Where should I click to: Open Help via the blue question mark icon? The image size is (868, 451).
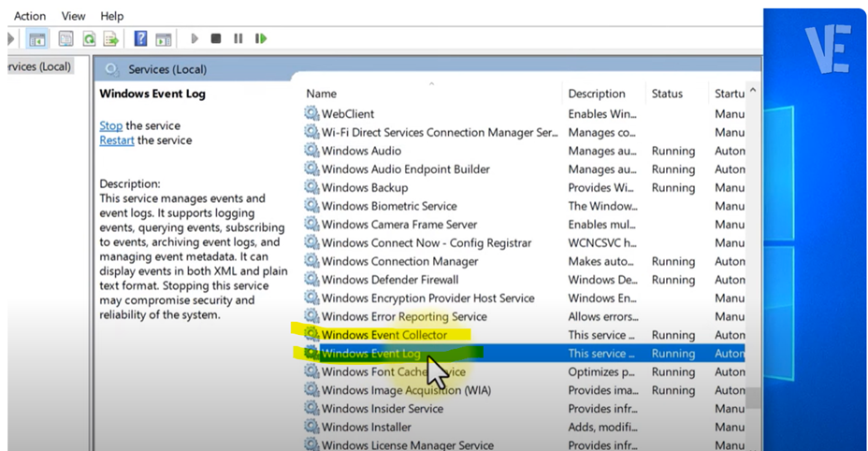pos(140,38)
